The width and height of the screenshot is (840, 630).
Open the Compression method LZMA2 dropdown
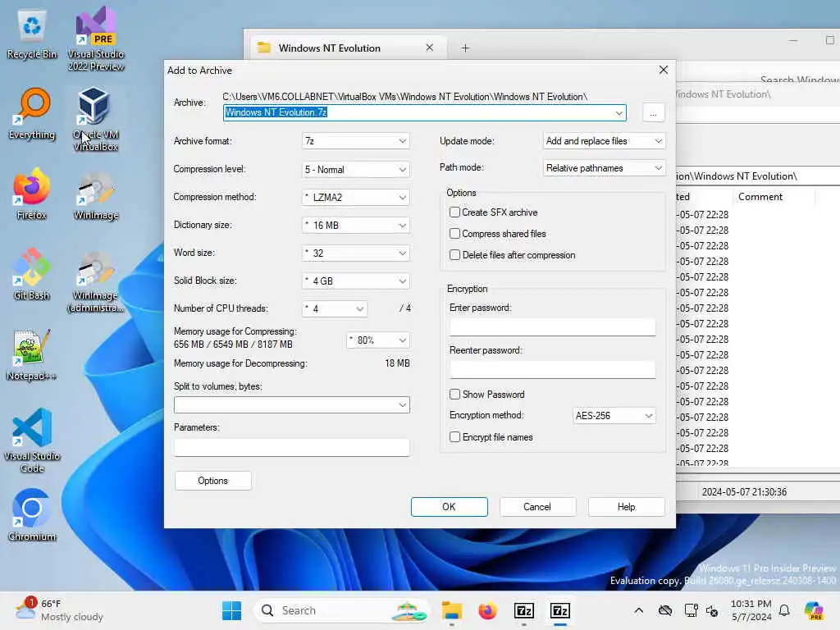coord(356,197)
